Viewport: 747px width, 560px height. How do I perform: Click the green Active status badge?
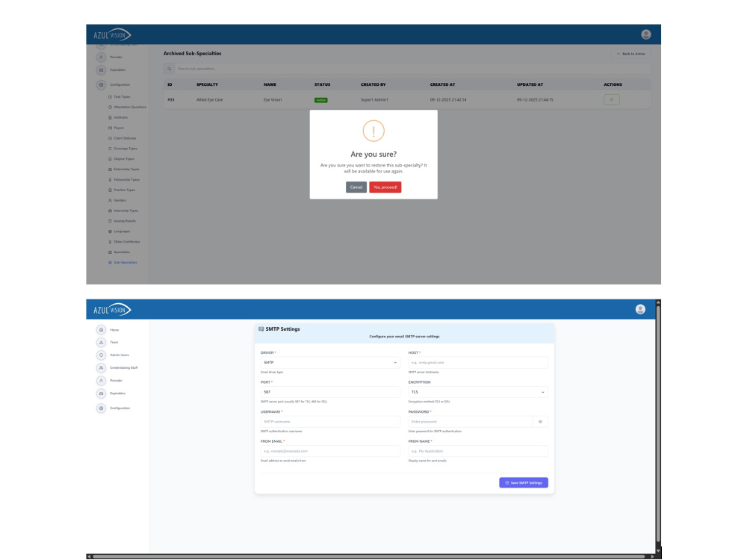click(x=320, y=100)
